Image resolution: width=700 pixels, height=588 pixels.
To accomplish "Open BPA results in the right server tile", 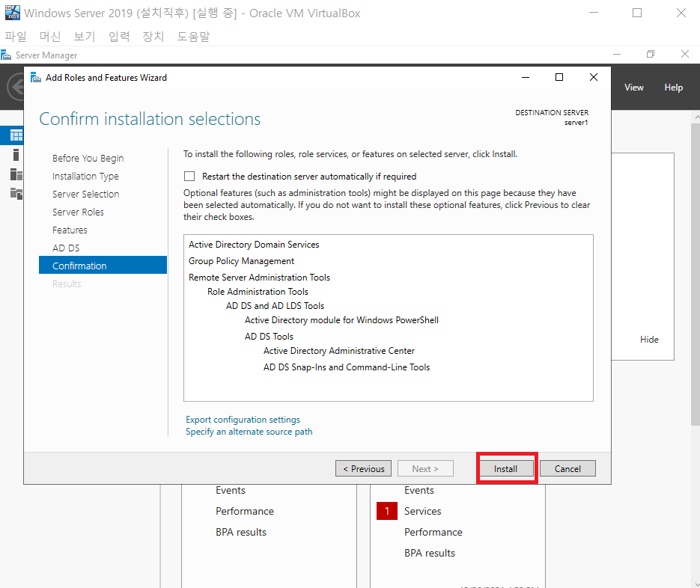I will 430,553.
